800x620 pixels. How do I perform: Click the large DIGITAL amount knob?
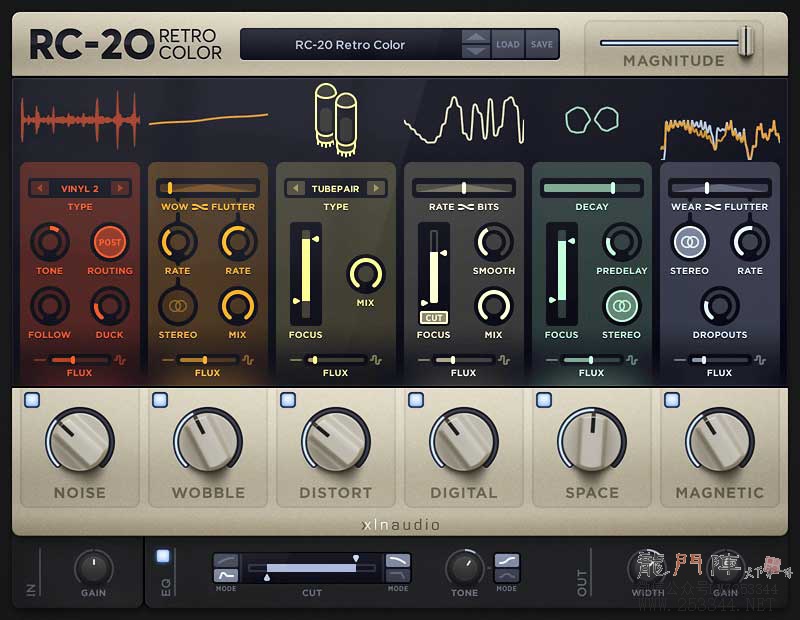click(x=464, y=440)
